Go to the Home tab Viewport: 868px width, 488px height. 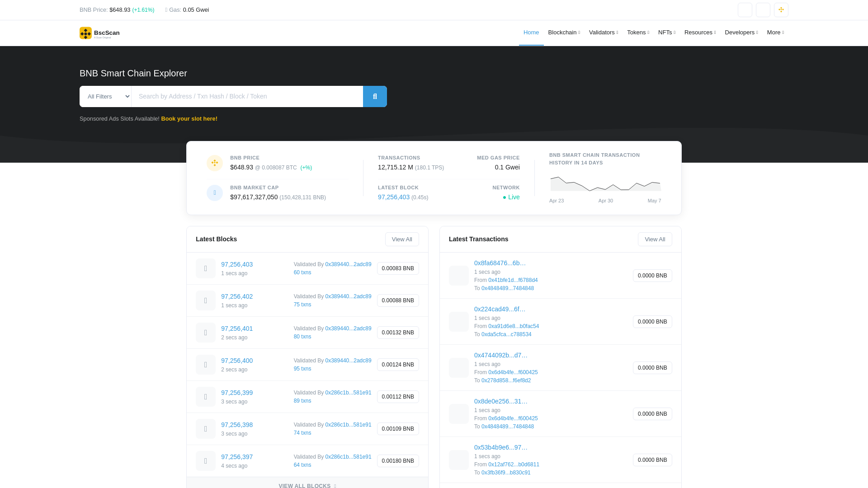coord(531,33)
